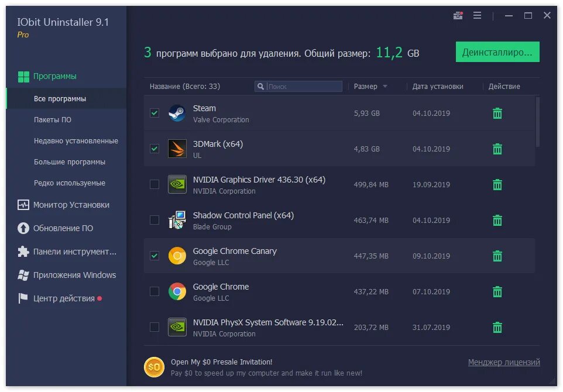Screen dimensions: 563x392
Task: Uncheck the Steam checkbox
Action: pos(155,113)
